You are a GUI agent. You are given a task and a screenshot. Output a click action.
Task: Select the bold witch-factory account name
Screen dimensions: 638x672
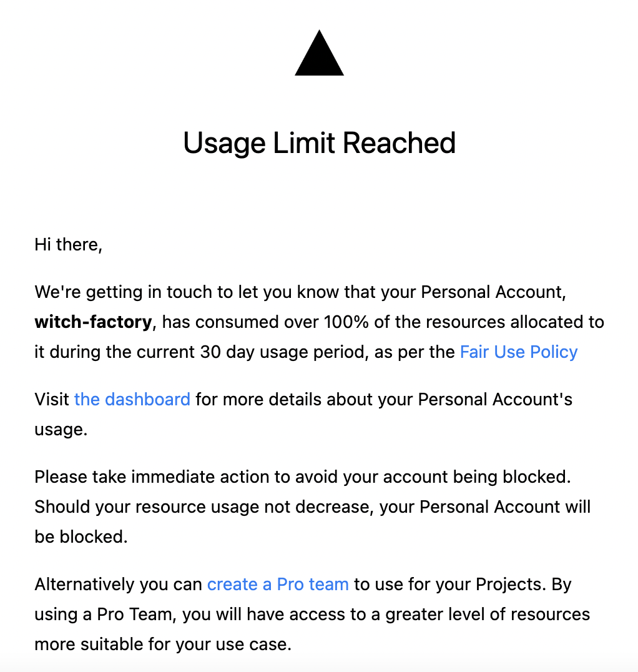point(93,322)
